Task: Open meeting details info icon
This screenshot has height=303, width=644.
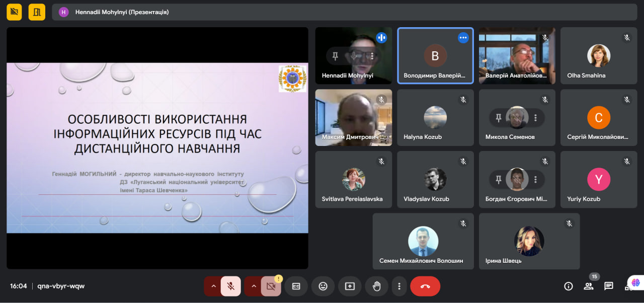Action: click(x=569, y=286)
